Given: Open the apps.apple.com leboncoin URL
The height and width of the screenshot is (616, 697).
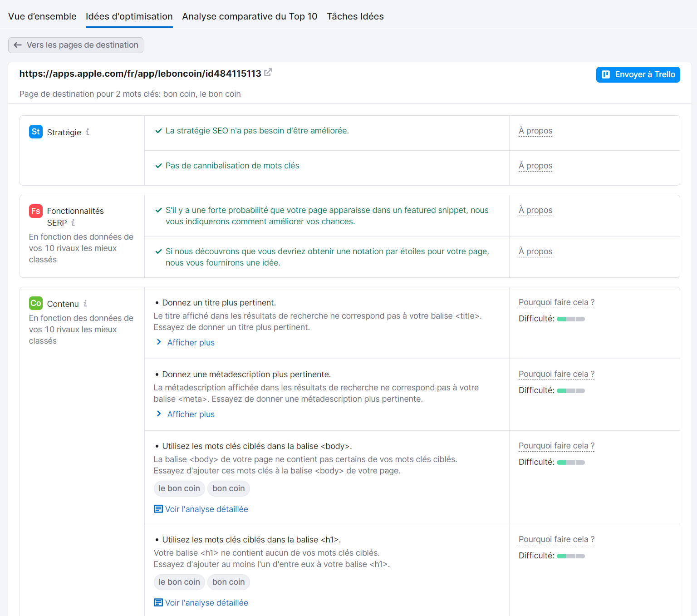Looking at the screenshot, I should coord(140,74).
